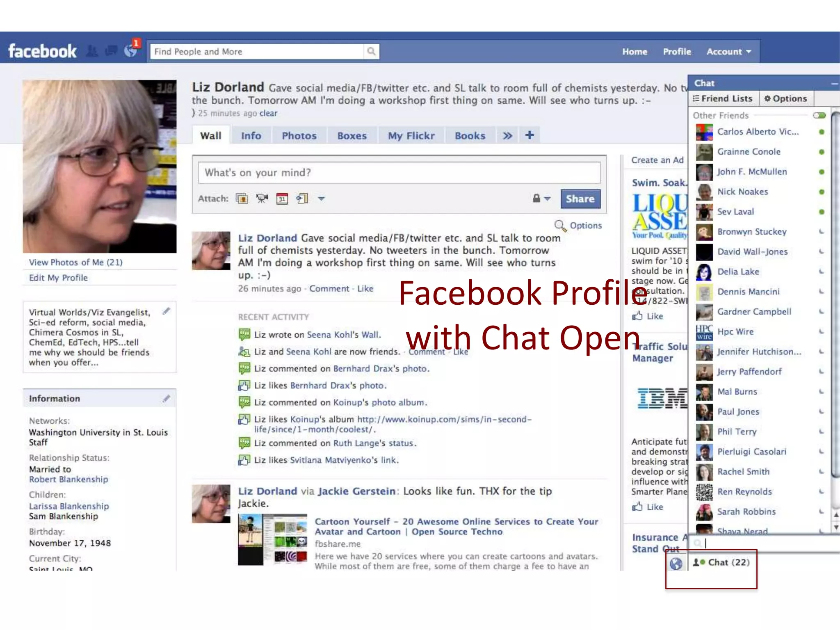The width and height of the screenshot is (840, 630).
Task: Click the Share button
Action: pos(580,199)
